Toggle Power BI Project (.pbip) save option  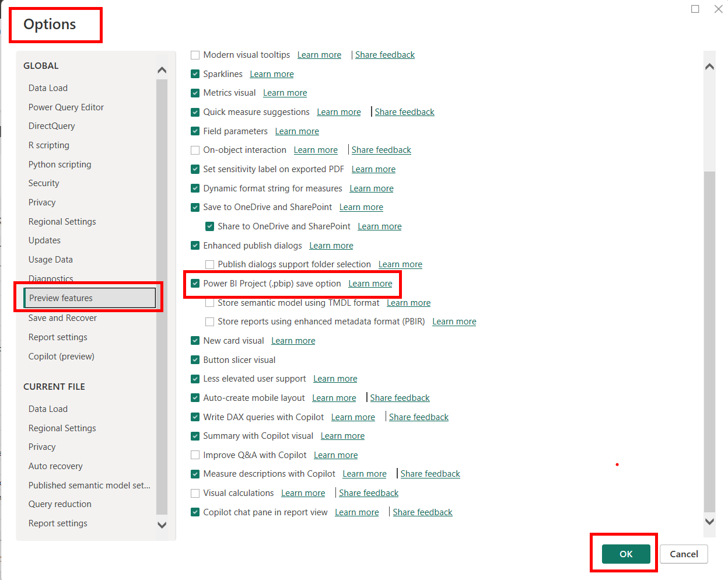point(195,284)
